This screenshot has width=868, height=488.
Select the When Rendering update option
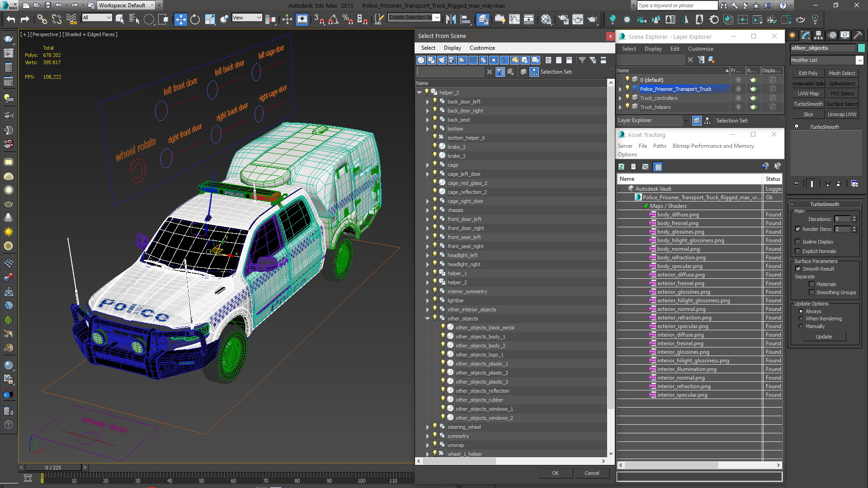coord(801,319)
